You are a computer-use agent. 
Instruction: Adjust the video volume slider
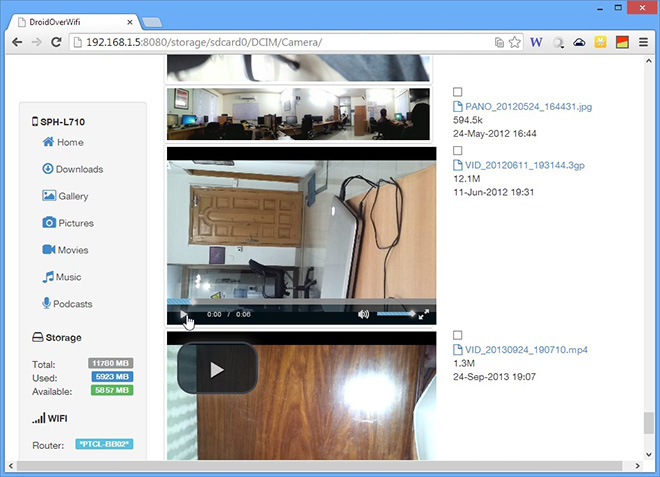pyautogui.click(x=395, y=314)
